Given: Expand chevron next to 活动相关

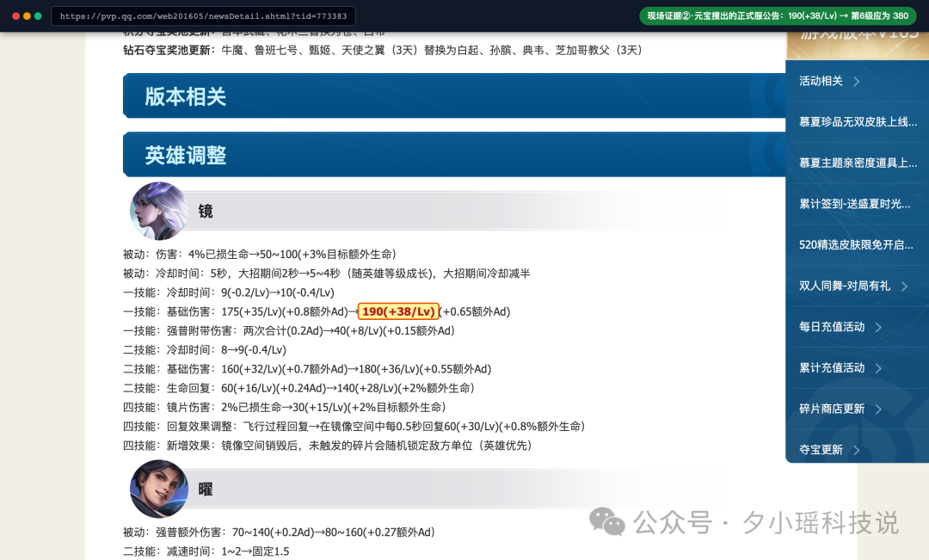Looking at the screenshot, I should tap(856, 82).
